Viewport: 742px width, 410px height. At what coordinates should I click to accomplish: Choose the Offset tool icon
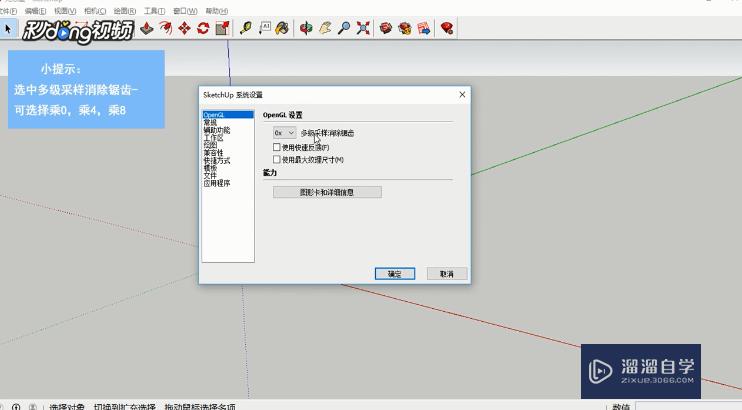click(166, 28)
